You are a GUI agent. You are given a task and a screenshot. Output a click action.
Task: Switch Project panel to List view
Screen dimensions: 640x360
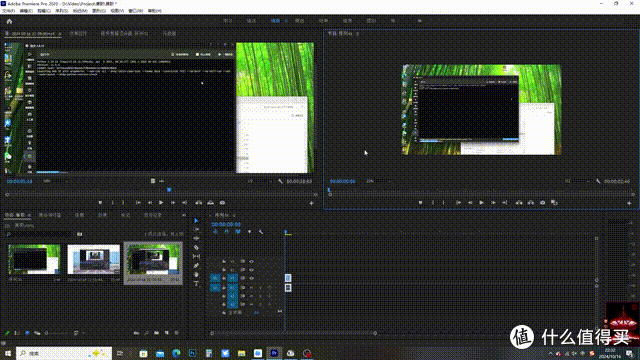click(x=17, y=333)
